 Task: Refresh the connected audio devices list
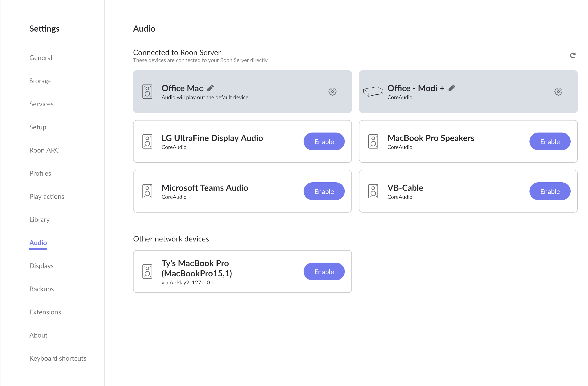tap(572, 55)
